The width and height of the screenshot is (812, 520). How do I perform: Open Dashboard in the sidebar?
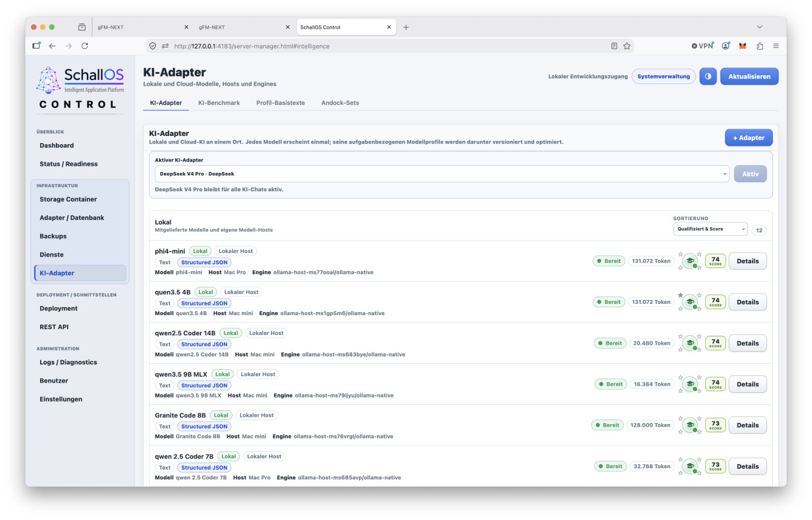pyautogui.click(x=57, y=146)
